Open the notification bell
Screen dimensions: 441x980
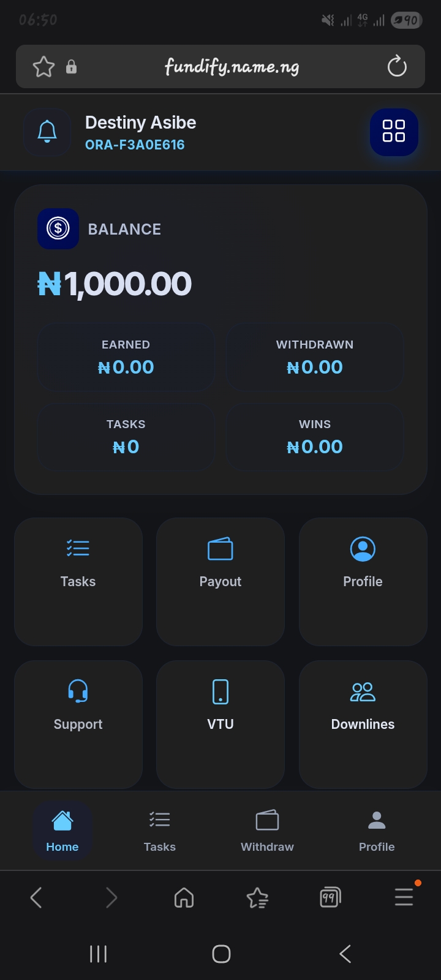47,132
